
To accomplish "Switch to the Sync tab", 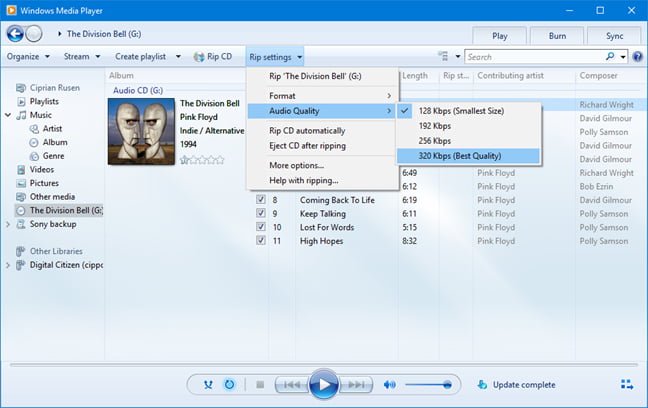I will (x=614, y=36).
